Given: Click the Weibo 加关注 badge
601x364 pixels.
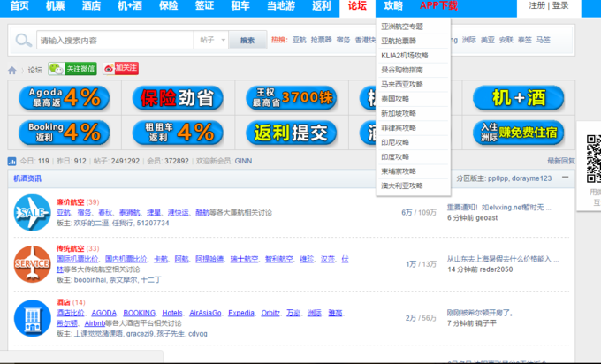Looking at the screenshot, I should point(121,69).
